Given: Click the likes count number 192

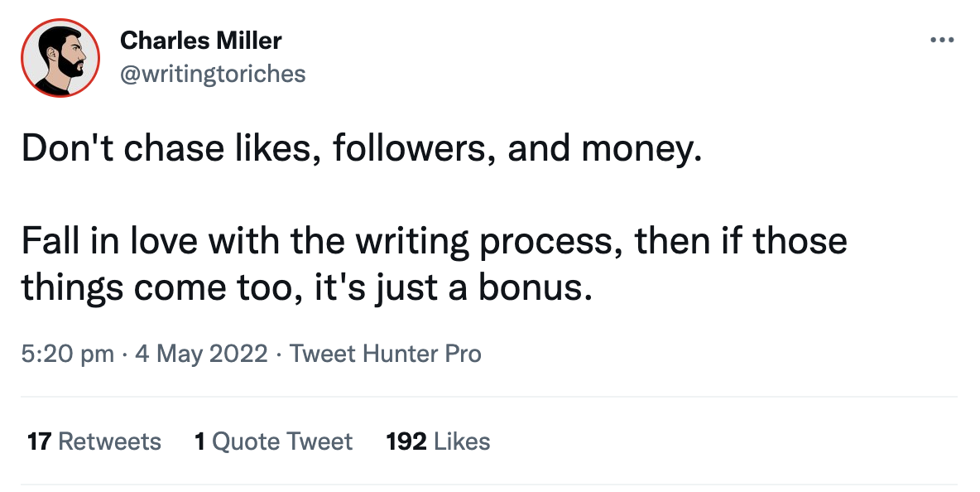Looking at the screenshot, I should [406, 441].
